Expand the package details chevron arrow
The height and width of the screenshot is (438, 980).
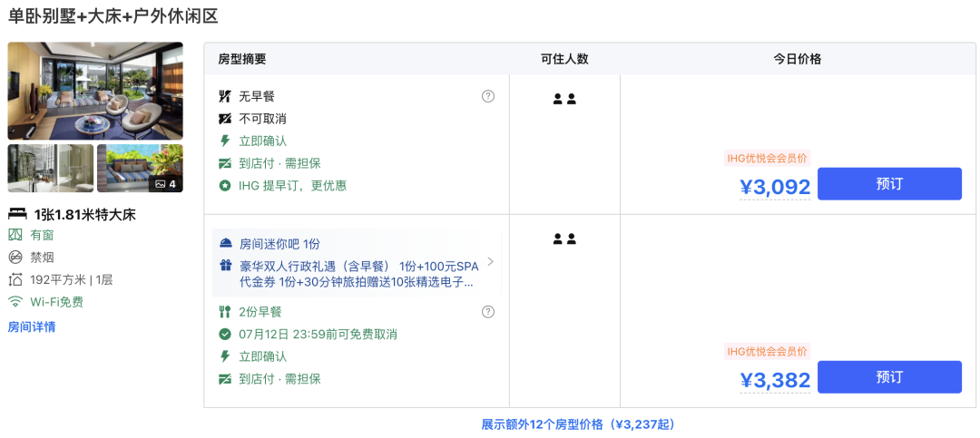click(491, 262)
